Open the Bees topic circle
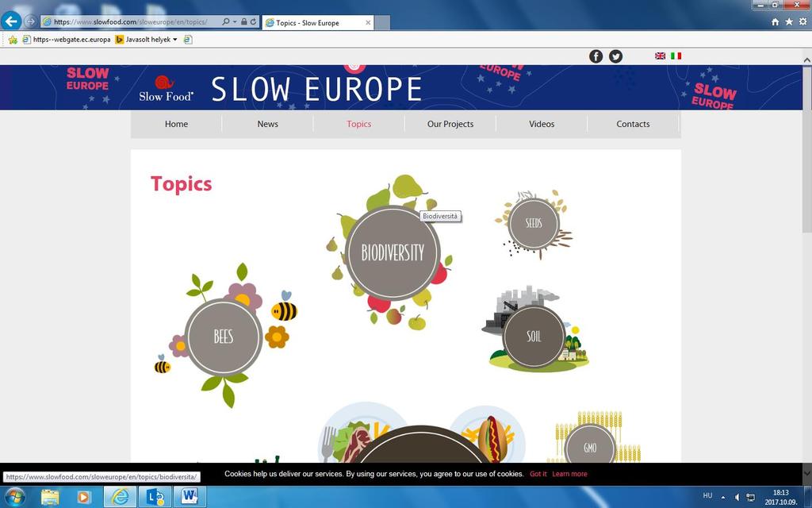This screenshot has height=508, width=812. [x=224, y=337]
